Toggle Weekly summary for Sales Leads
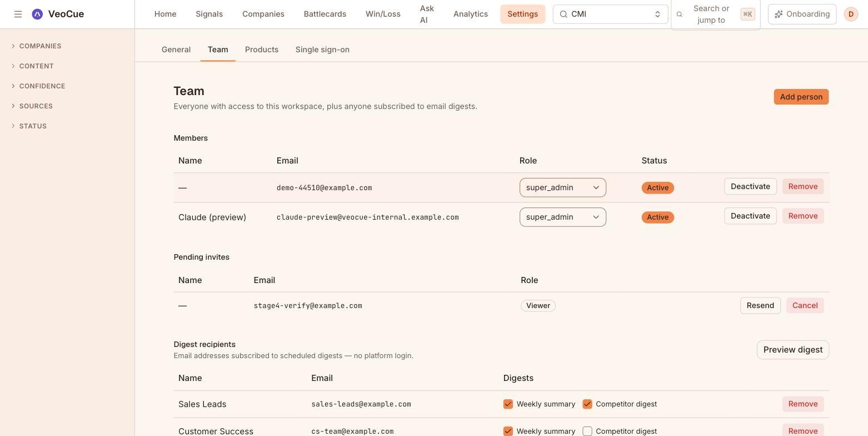The image size is (868, 436). point(508,404)
